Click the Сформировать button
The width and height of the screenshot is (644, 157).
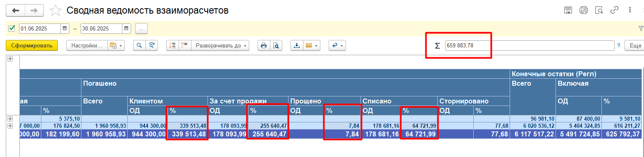coord(32,45)
